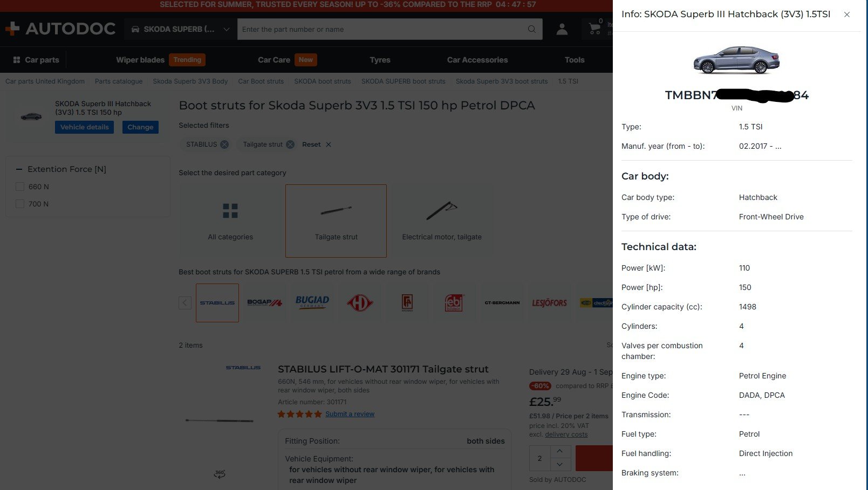
Task: Click the Direct Injection value
Action: pos(766,453)
